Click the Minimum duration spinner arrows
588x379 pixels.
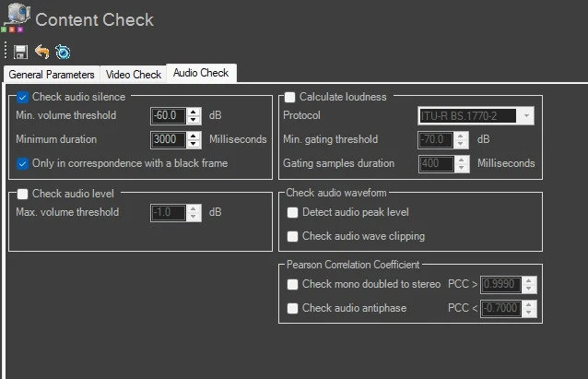194,140
